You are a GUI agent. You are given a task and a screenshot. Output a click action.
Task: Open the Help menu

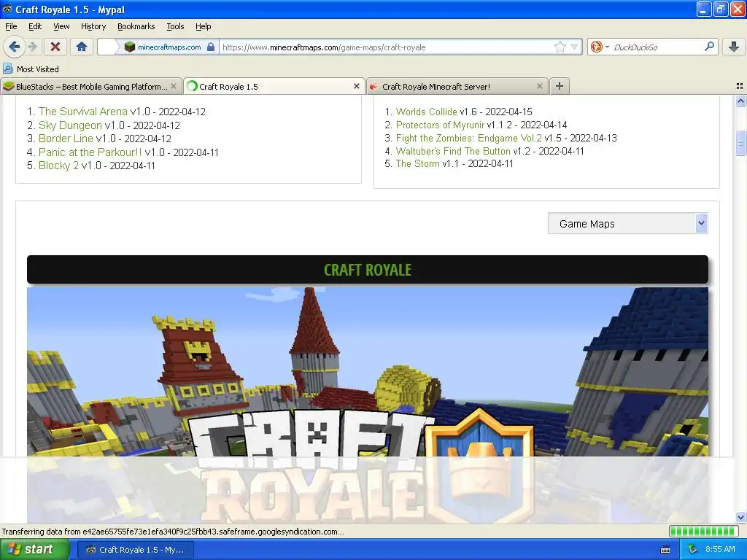(204, 26)
